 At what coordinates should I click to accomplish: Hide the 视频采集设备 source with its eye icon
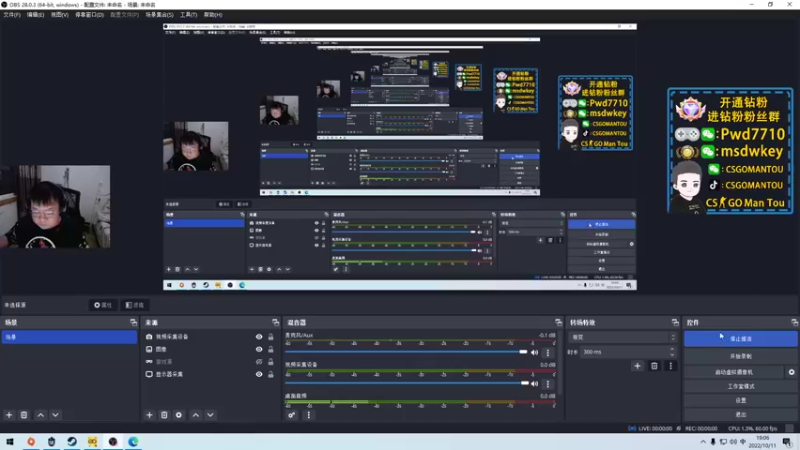259,337
